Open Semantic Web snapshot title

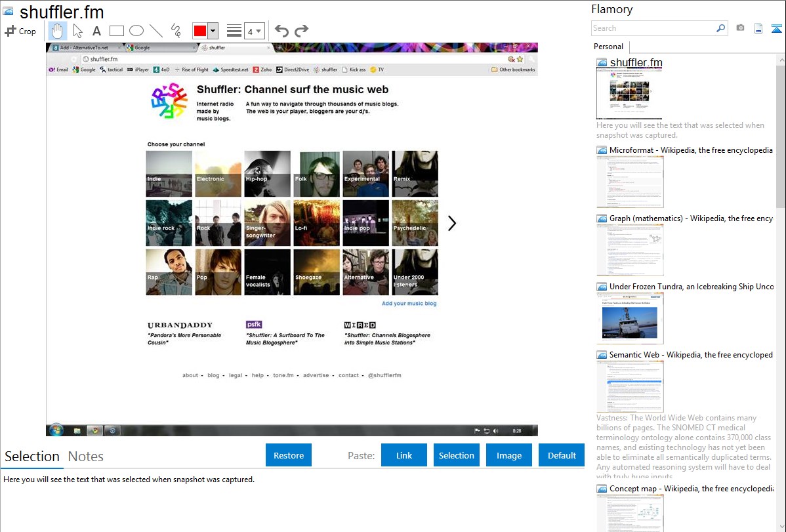pos(691,354)
